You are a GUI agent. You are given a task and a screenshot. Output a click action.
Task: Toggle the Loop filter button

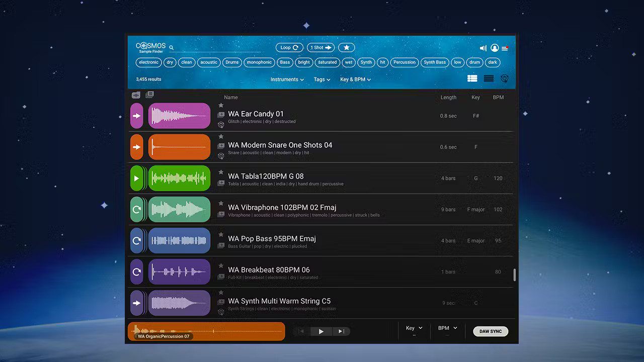(289, 47)
